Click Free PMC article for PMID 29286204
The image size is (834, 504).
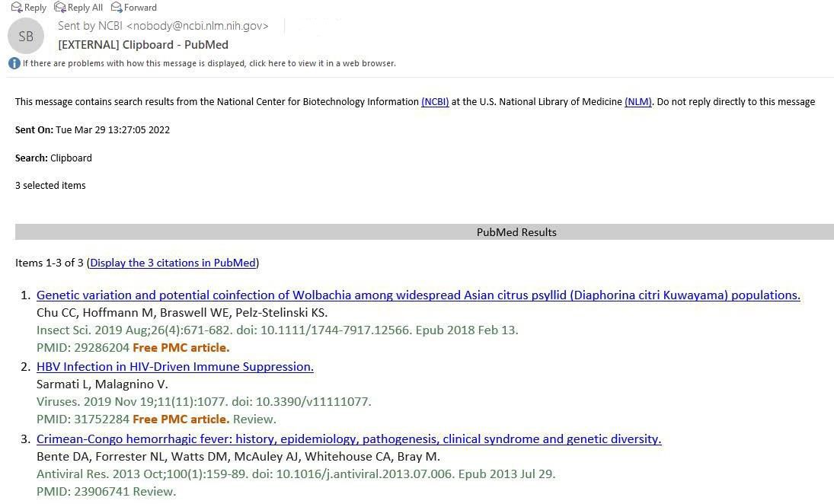(x=181, y=347)
